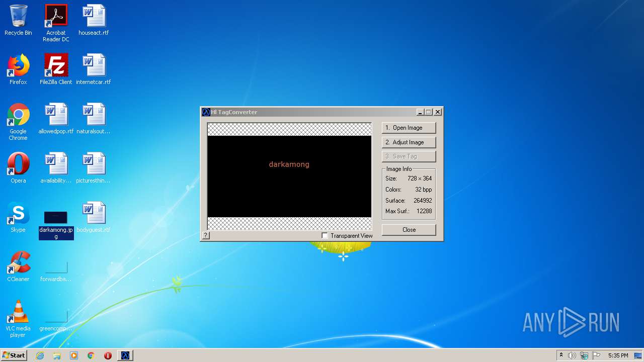644x362 pixels.
Task: Click the Action Center flag icon
Action: pos(596,355)
